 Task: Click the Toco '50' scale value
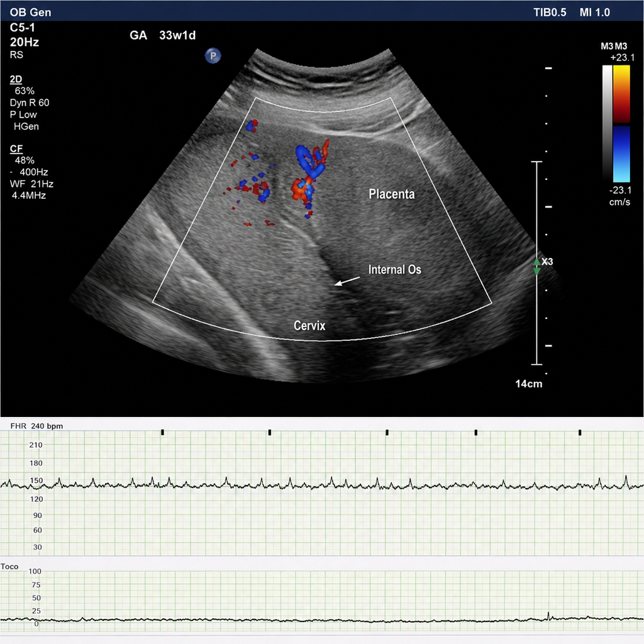(36, 597)
